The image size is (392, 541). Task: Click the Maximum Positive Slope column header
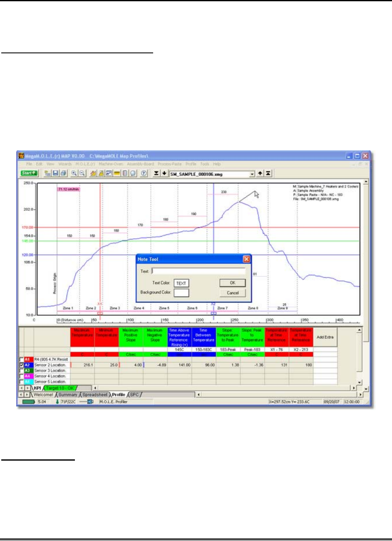pos(131,337)
